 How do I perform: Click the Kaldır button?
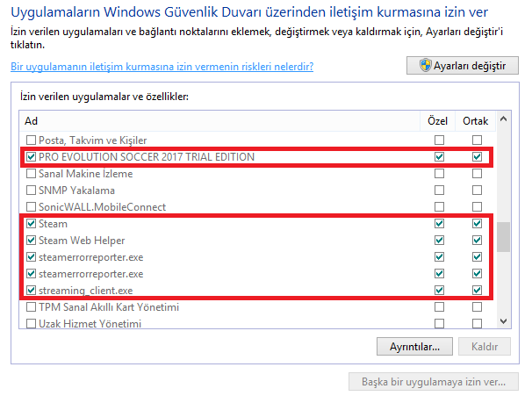pyautogui.click(x=485, y=346)
